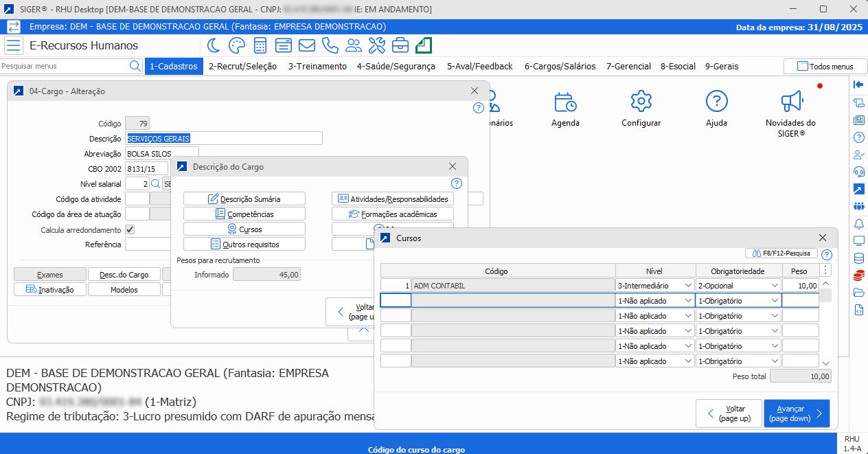868x454 pixels.
Task: Click the Avançar (page down) button
Action: pyautogui.click(x=796, y=413)
